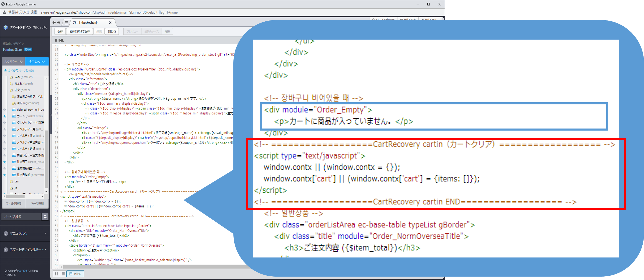Go back with the left arrow icon

(54, 23)
